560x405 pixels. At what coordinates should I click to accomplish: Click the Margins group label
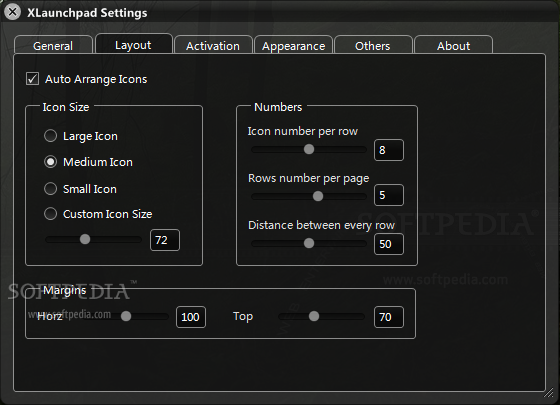(64, 290)
